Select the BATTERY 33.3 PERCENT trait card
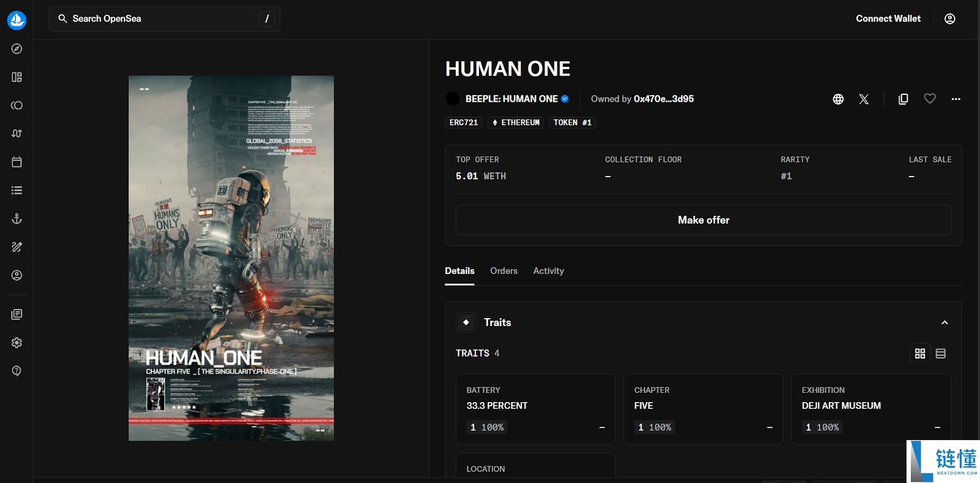Image resolution: width=980 pixels, height=483 pixels. pos(535,409)
